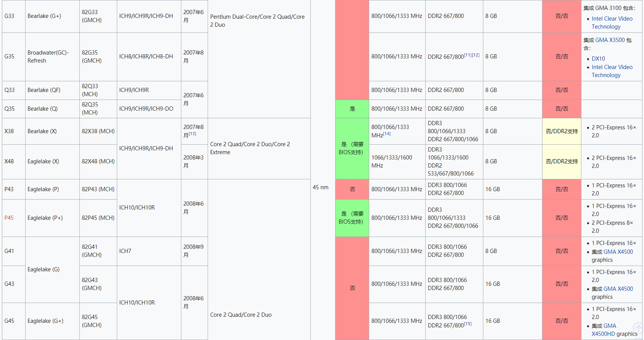Viewport: 644px width, 340px height.
Task: Click the Bearlake (G+) codename cell
Action: (52, 16)
